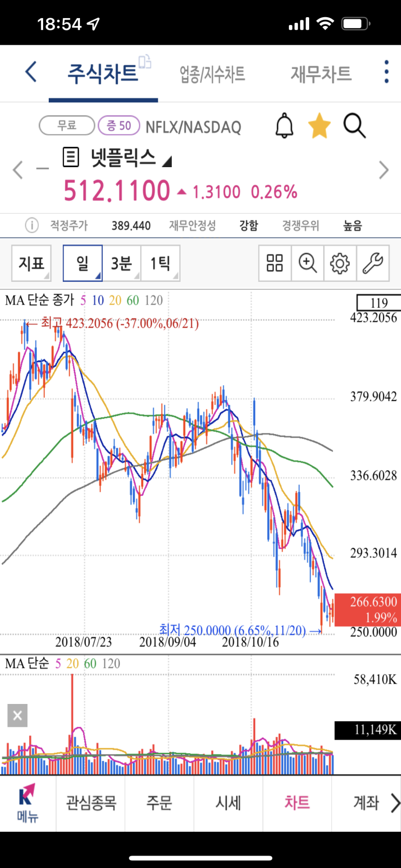Select the 3분 minute period dropdown
This screenshot has height=868, width=401.
tap(121, 263)
